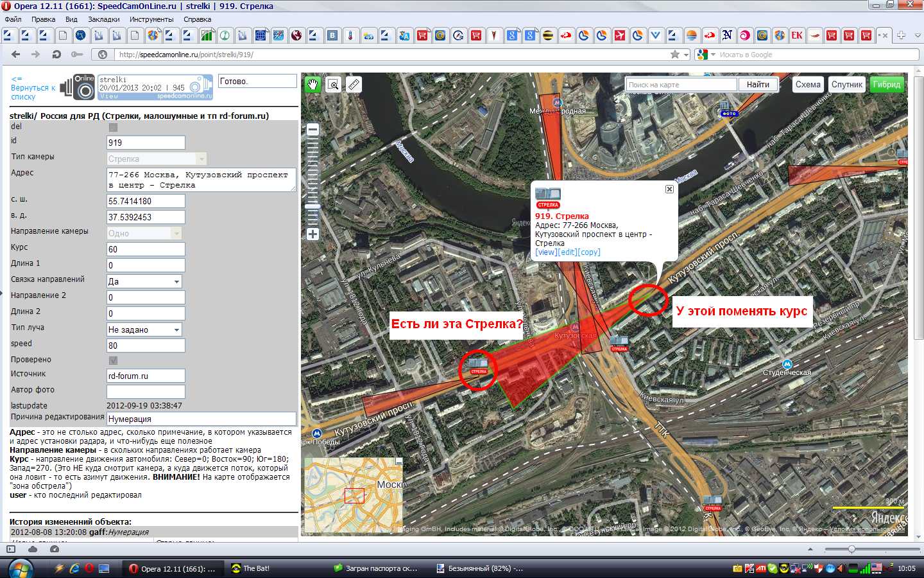Image resolution: width=924 pixels, height=578 pixels.
Task: Bookmark page using the star icon
Action: [675, 55]
